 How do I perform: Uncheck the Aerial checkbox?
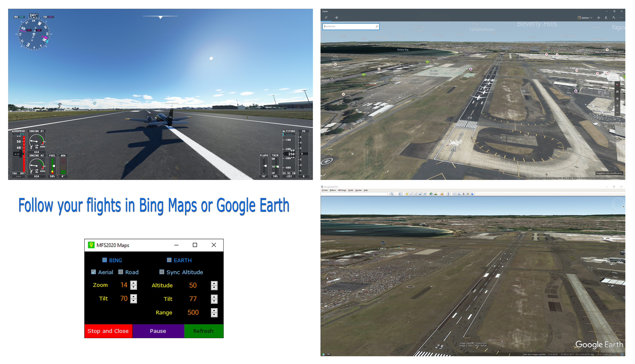tap(93, 272)
